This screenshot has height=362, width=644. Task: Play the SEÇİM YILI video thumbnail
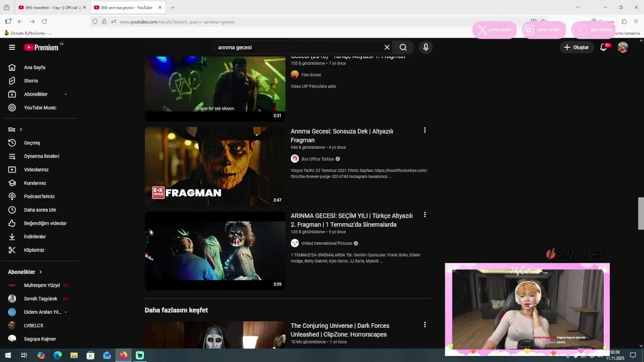pyautogui.click(x=215, y=250)
